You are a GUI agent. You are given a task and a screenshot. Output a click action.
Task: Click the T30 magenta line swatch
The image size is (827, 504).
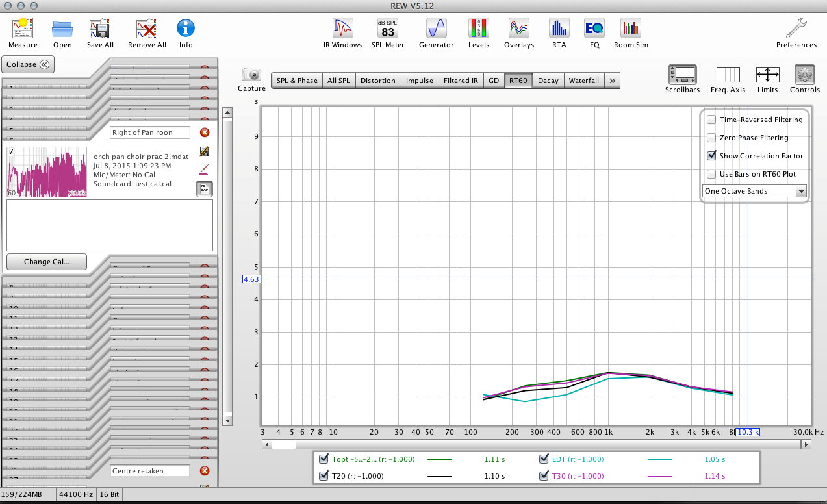tap(660, 476)
